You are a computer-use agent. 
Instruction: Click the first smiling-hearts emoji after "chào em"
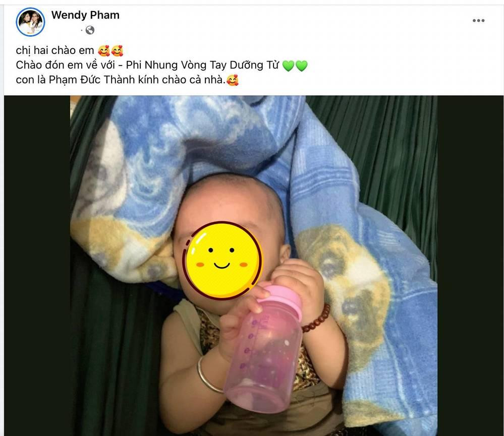(x=103, y=51)
